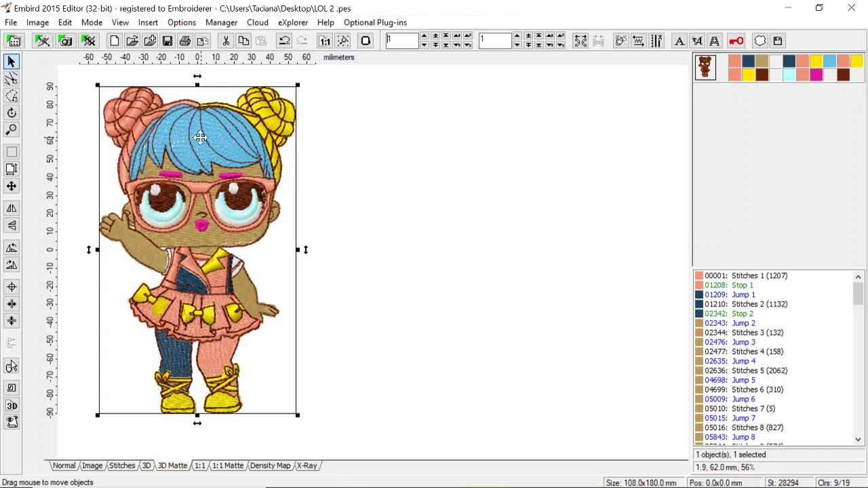Print the embroidery design

pos(185,41)
